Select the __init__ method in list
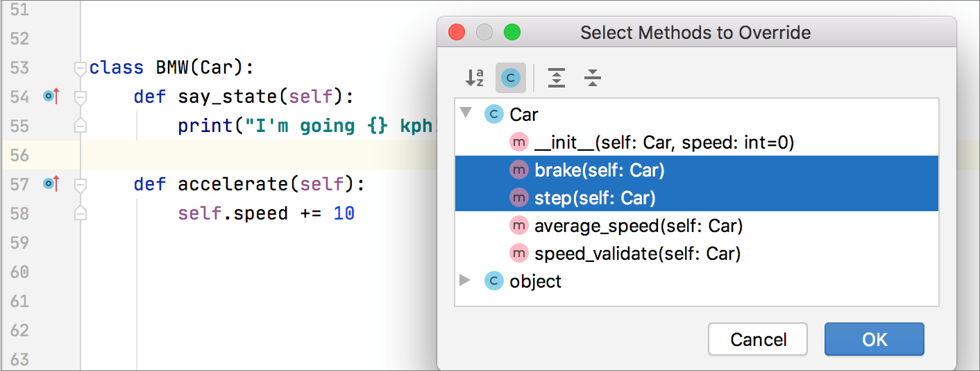This screenshot has width=980, height=371. (x=664, y=142)
